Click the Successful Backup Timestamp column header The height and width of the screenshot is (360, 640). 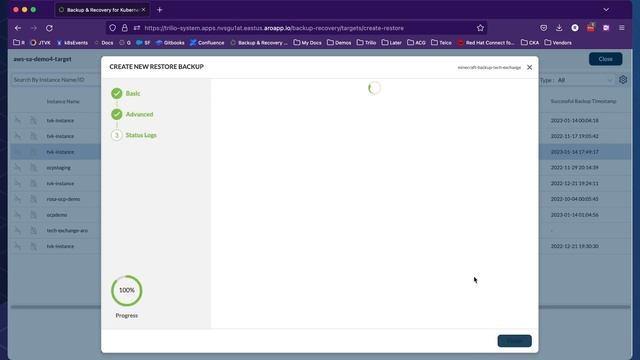(583, 101)
